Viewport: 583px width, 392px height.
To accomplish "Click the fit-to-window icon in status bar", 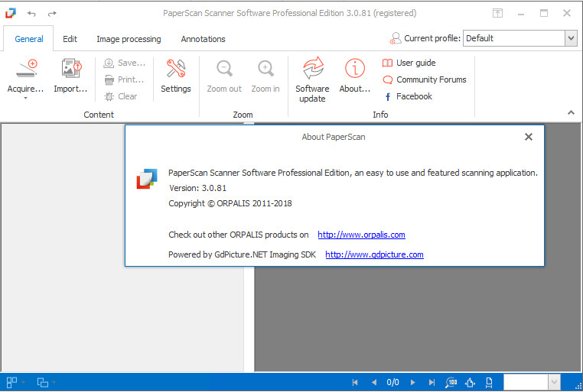I will point(470,382).
